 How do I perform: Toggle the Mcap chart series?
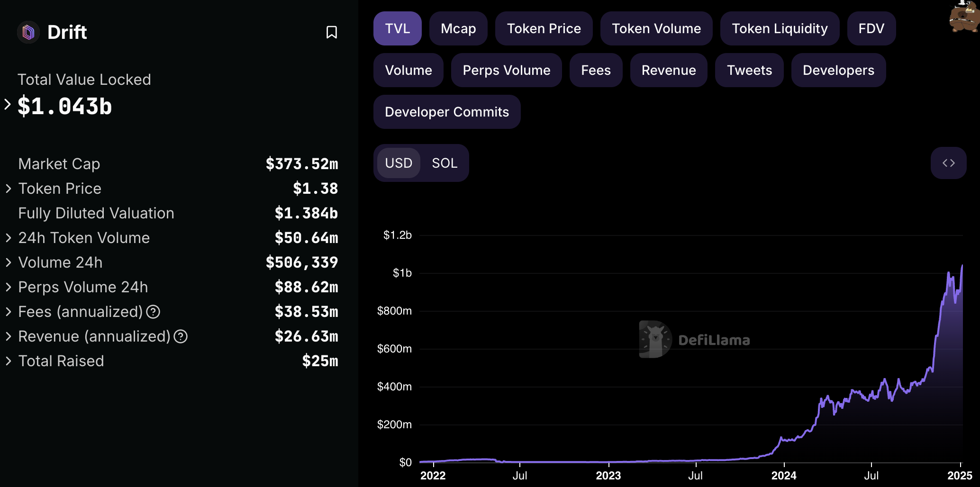(x=458, y=28)
